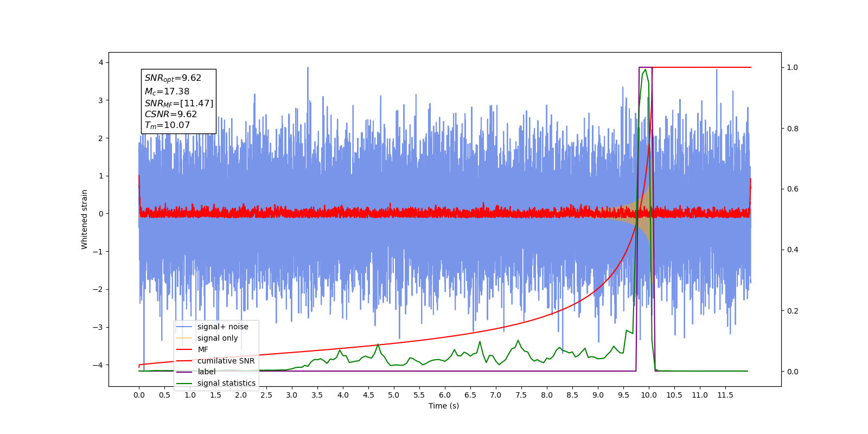Click x-axis tick label 3.5
The width and height of the screenshot is (868, 434).
[x=317, y=395]
